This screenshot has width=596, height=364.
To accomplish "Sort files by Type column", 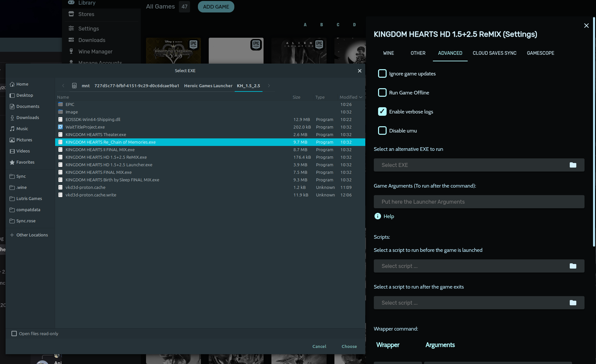I will click(320, 97).
